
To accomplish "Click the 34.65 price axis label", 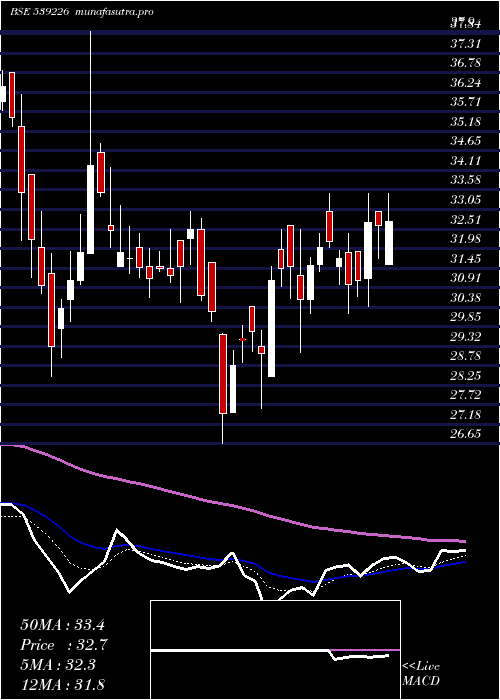I will (466, 141).
